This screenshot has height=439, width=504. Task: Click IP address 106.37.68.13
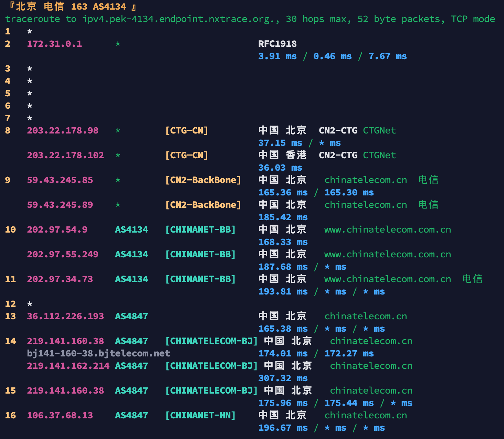(60, 415)
